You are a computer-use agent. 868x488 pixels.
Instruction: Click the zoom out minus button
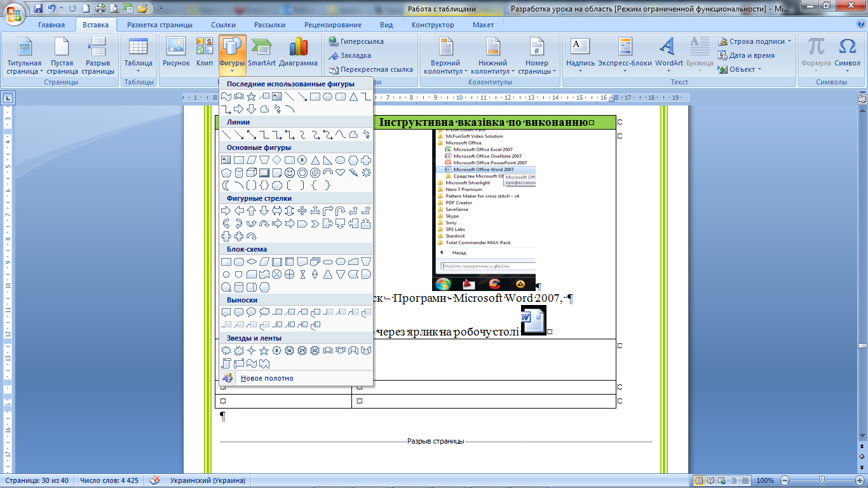(785, 480)
